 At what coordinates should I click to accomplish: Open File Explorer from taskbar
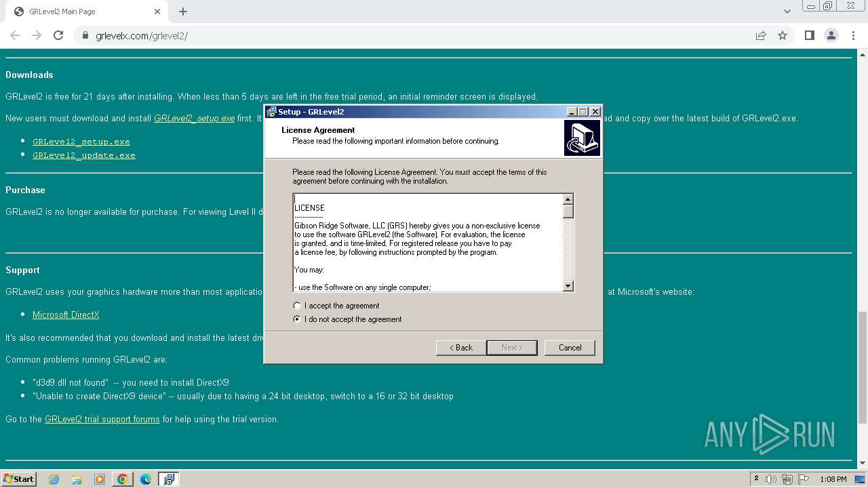(77, 479)
